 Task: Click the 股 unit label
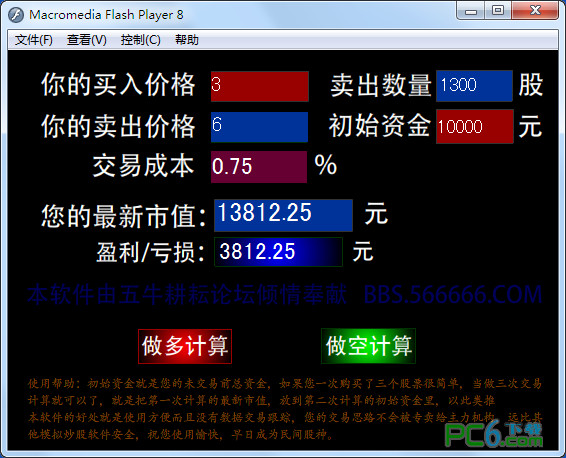(x=531, y=85)
